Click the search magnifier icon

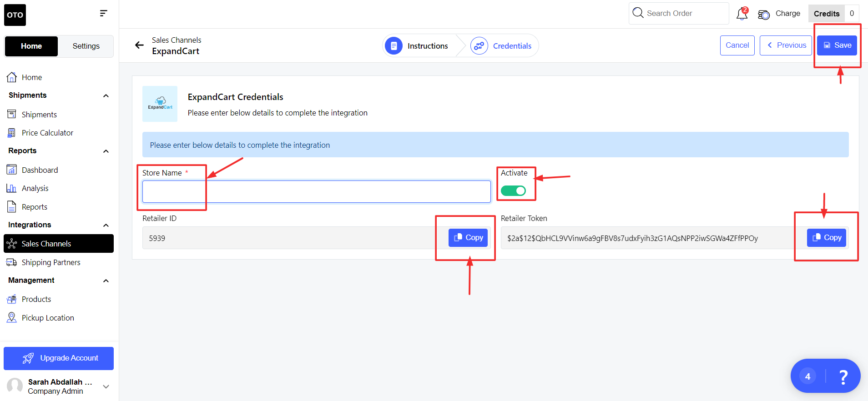point(638,13)
